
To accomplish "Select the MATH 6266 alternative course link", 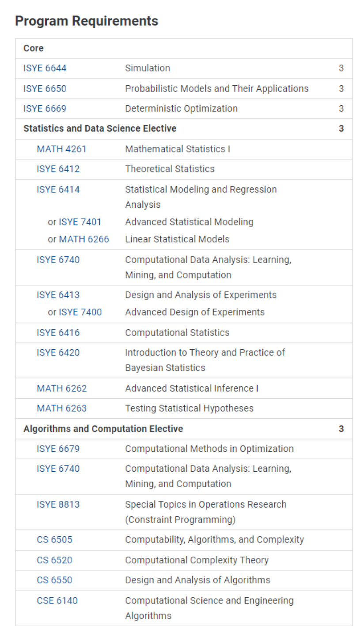I will point(84,239).
